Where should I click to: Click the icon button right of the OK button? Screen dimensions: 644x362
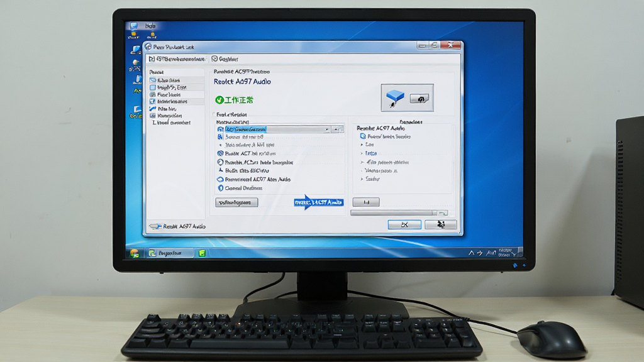point(441,224)
